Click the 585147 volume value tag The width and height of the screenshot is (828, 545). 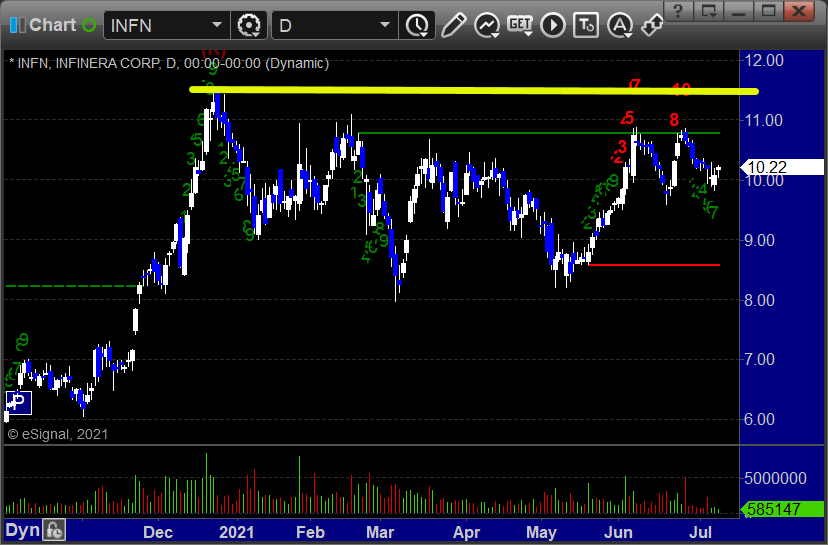782,509
